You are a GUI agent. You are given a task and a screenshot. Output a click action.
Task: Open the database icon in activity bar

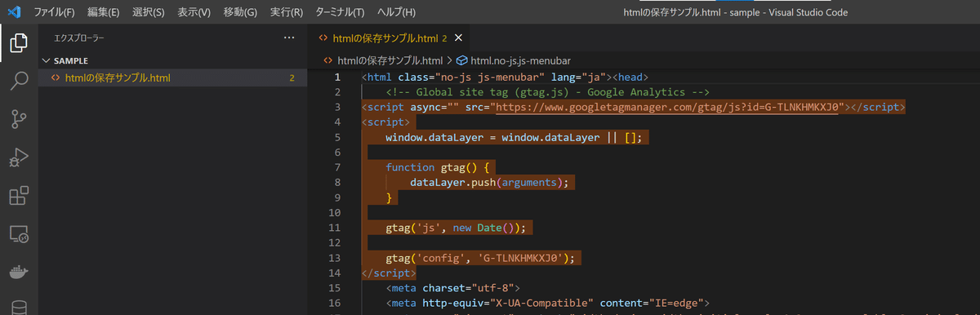(x=19, y=307)
